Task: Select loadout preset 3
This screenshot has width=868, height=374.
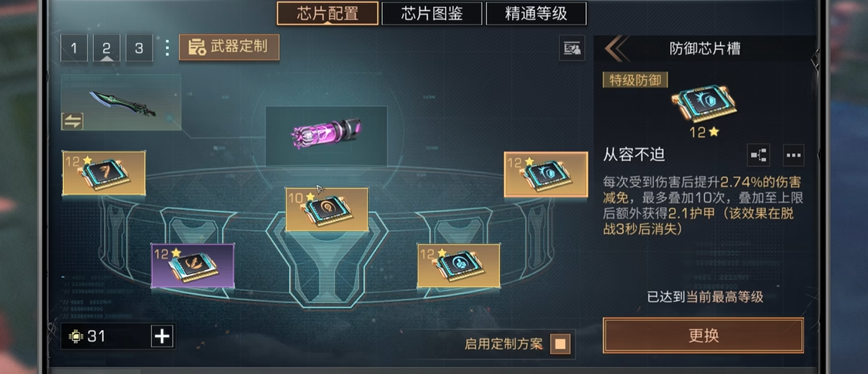Action: click(139, 48)
